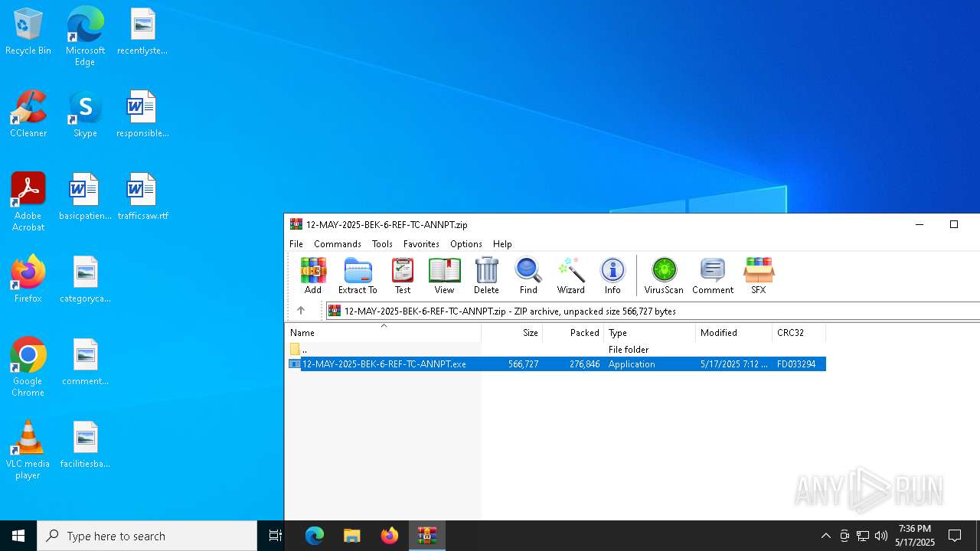Screen dimensions: 980x551
Task: Select the VLC media player shortcut
Action: [28, 450]
